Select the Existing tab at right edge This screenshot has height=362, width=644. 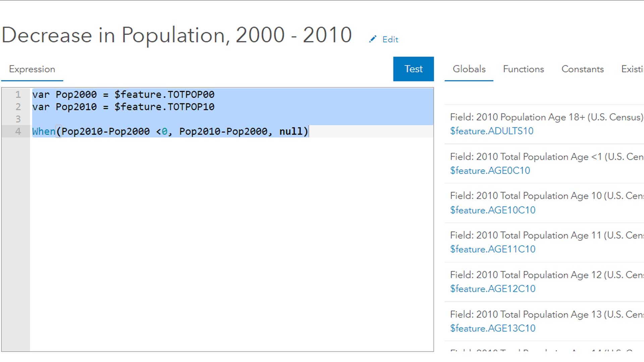(632, 69)
